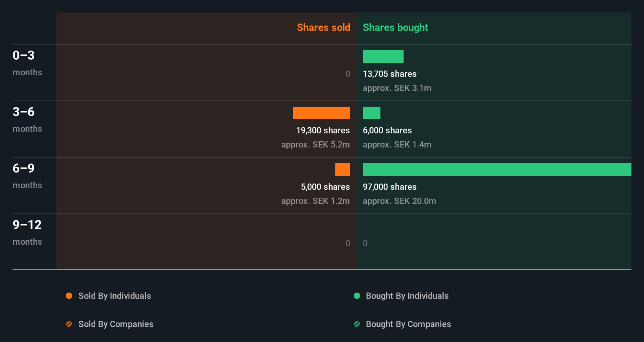644x342 pixels.
Task: Click the orange 19,300 shares sold bar
Action: (x=322, y=113)
